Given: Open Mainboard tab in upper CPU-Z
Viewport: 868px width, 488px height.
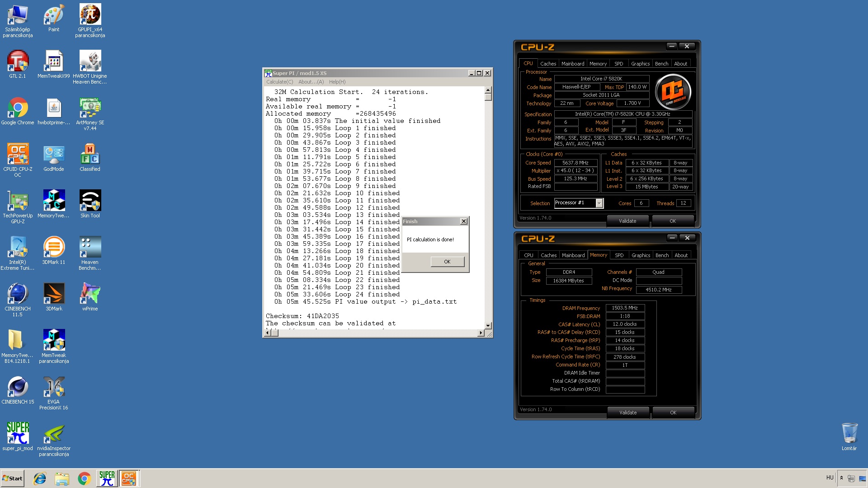Looking at the screenshot, I should pyautogui.click(x=573, y=64).
